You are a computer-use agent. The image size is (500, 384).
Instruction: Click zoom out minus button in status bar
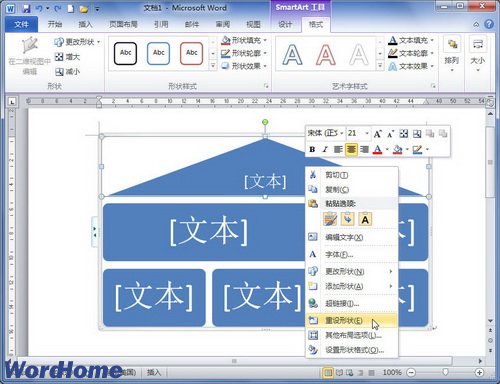(412, 372)
